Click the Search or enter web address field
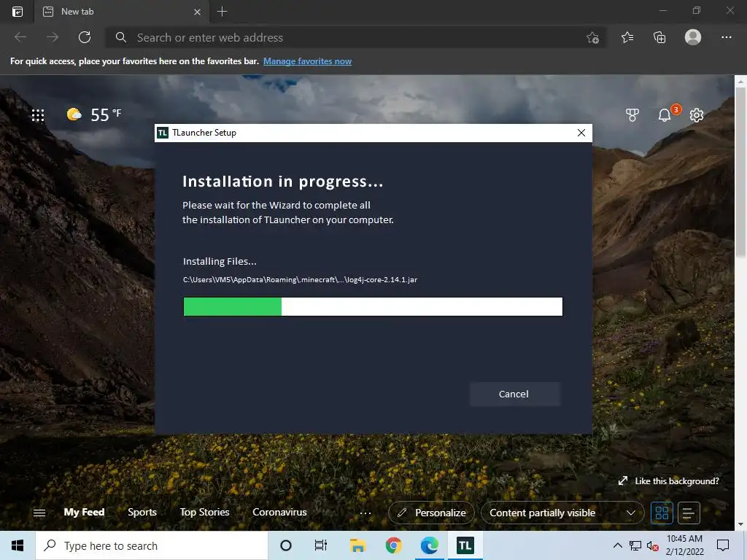Screen dimensions: 747x560 [x=355, y=38]
